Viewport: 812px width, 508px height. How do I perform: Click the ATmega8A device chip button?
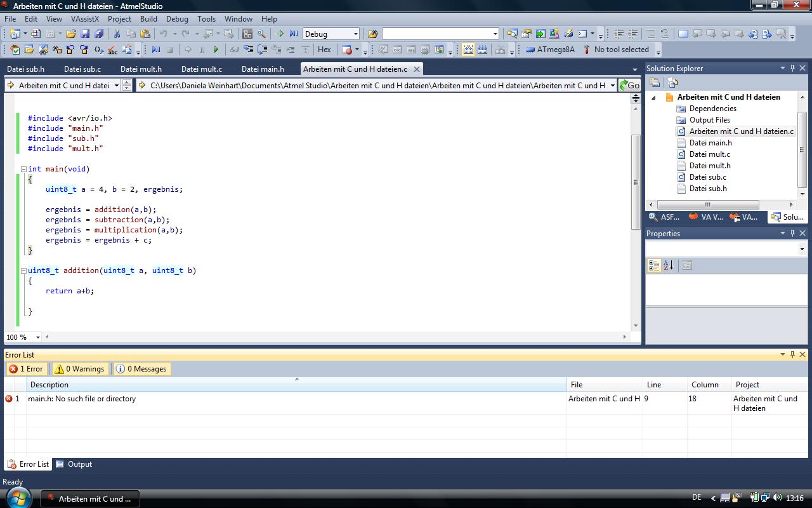[x=550, y=50]
